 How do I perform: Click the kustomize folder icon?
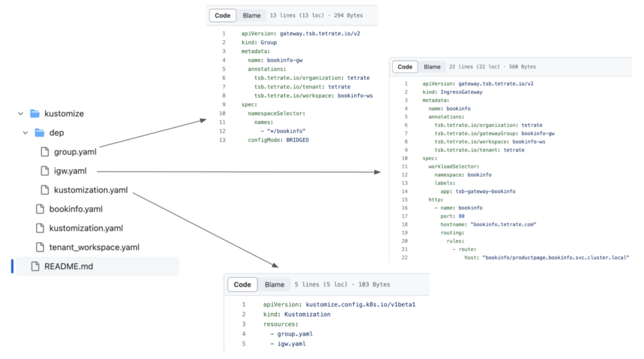[x=35, y=114]
